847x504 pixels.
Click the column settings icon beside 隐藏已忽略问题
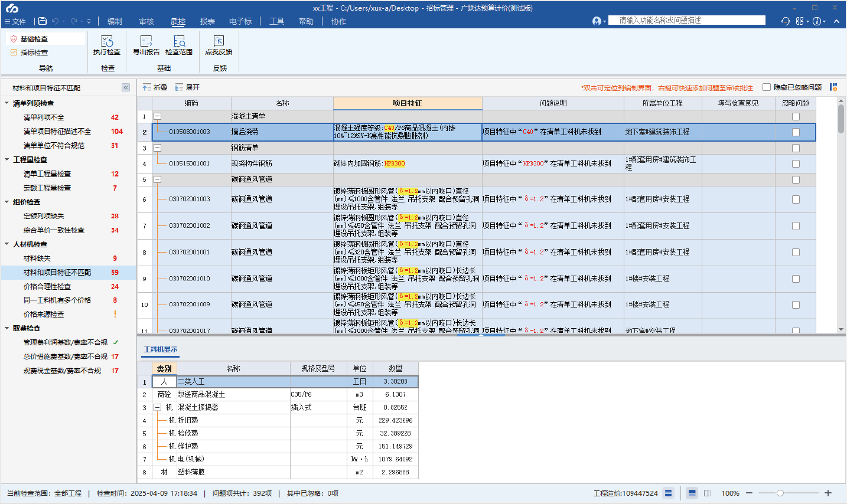point(833,87)
